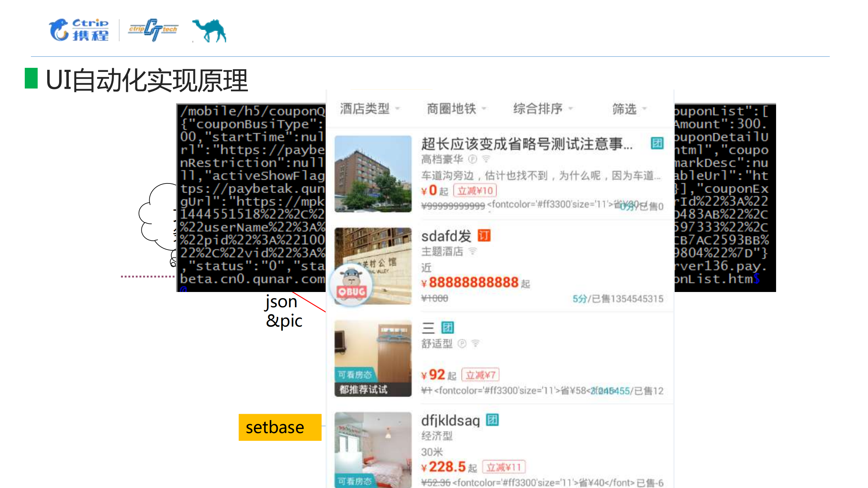Click the orange 订 badge beside sdafd发
The image size is (868, 488).
pos(485,236)
